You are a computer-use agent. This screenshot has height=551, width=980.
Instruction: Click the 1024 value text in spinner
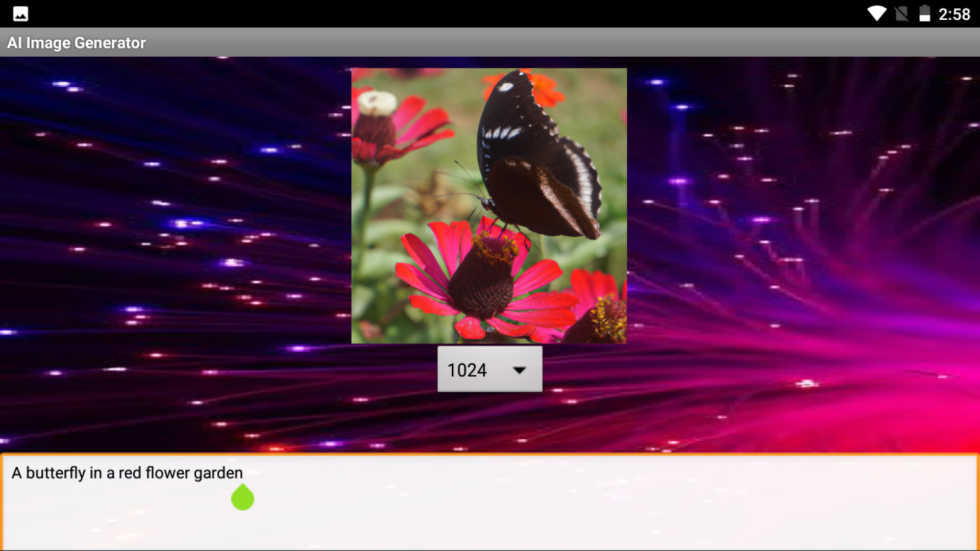(467, 370)
